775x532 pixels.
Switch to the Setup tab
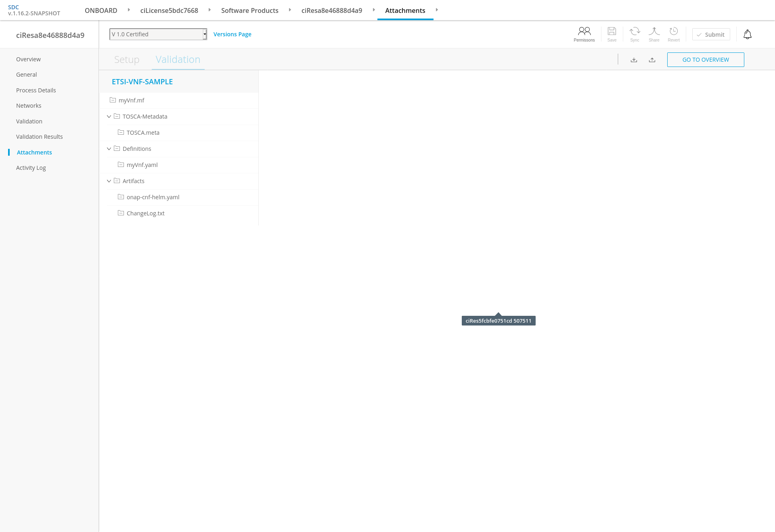pos(127,60)
